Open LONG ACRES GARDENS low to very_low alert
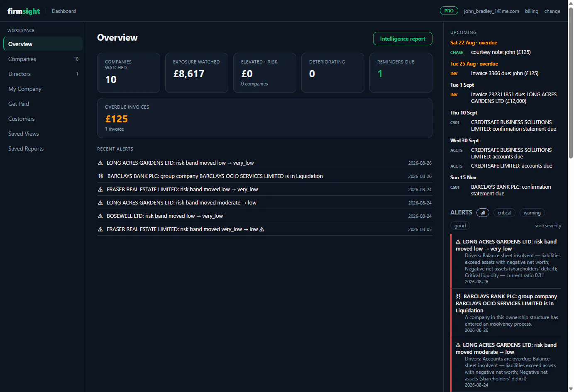Screen dimensions: 574x392 click(x=265, y=163)
